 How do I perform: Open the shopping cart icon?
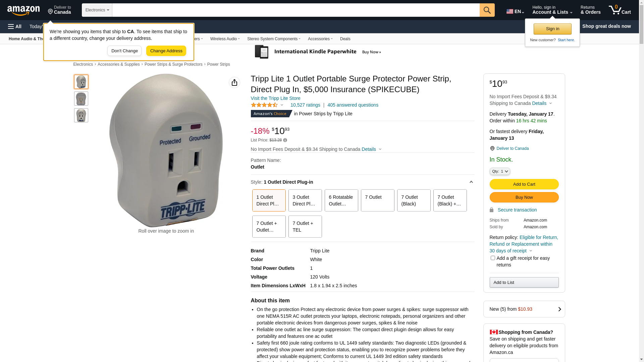coord(620,10)
